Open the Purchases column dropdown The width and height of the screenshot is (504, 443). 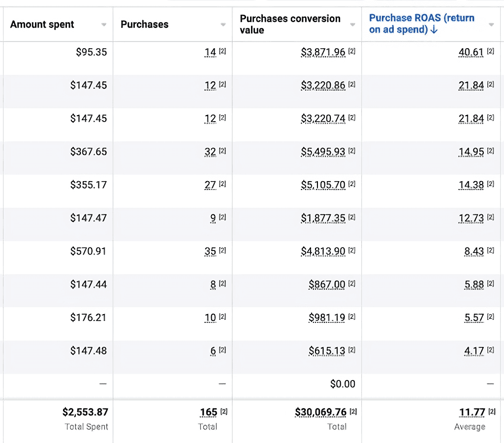pos(223,24)
